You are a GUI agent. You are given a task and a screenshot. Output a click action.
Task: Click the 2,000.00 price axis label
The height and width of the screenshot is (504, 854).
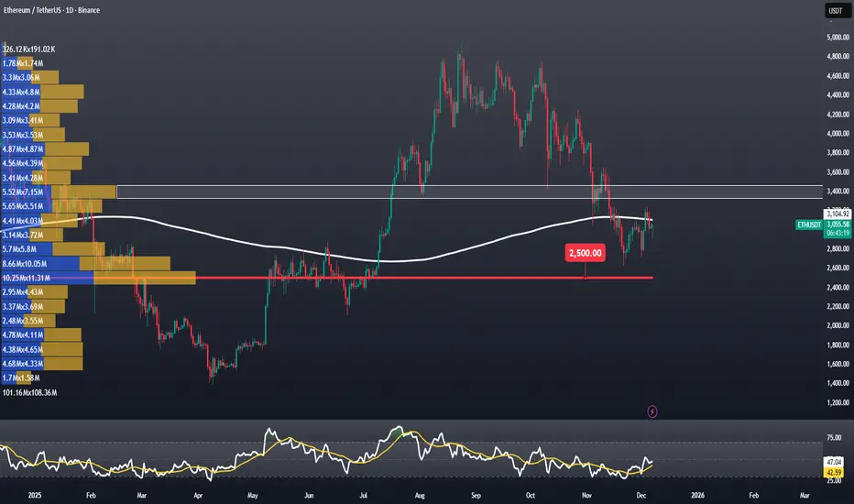click(838, 326)
